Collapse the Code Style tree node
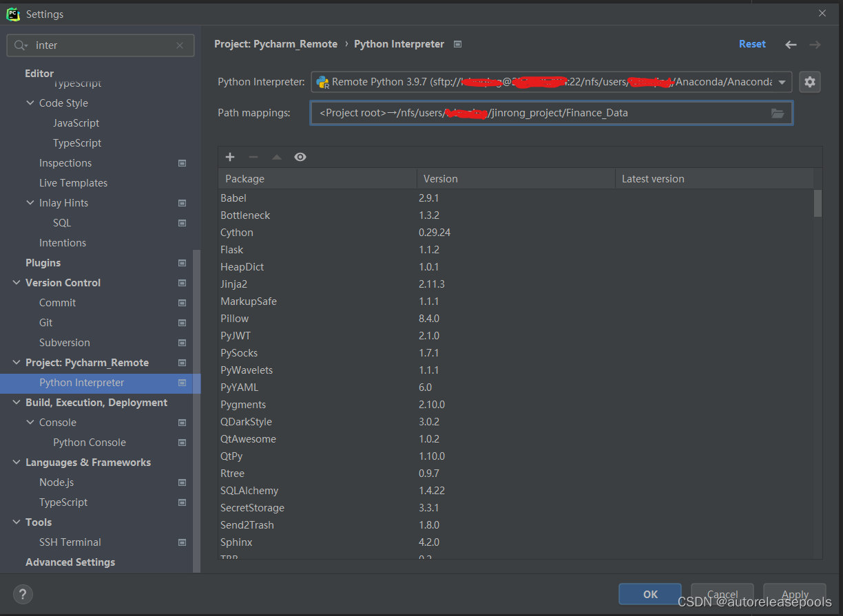Viewport: 843px width, 616px height. (x=30, y=103)
